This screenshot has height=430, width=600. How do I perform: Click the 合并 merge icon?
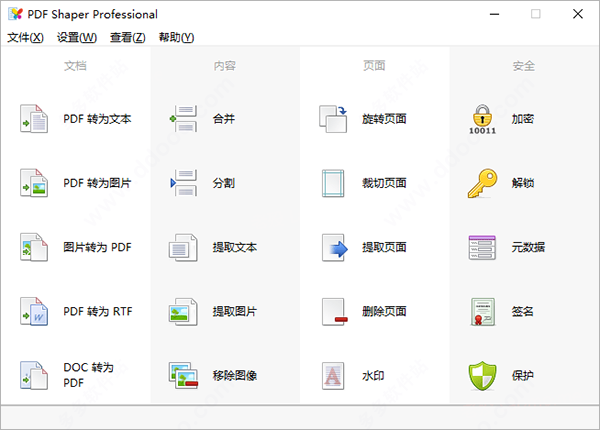[x=184, y=119]
